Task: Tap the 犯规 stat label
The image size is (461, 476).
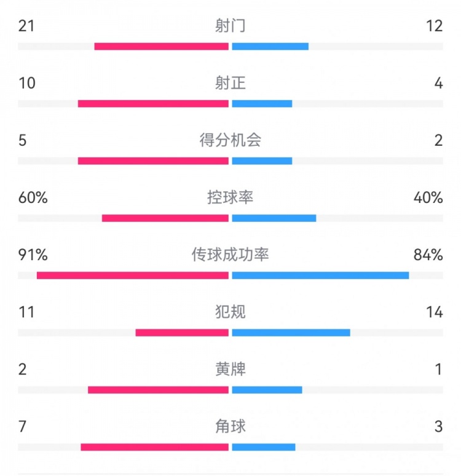Action: pos(230,312)
